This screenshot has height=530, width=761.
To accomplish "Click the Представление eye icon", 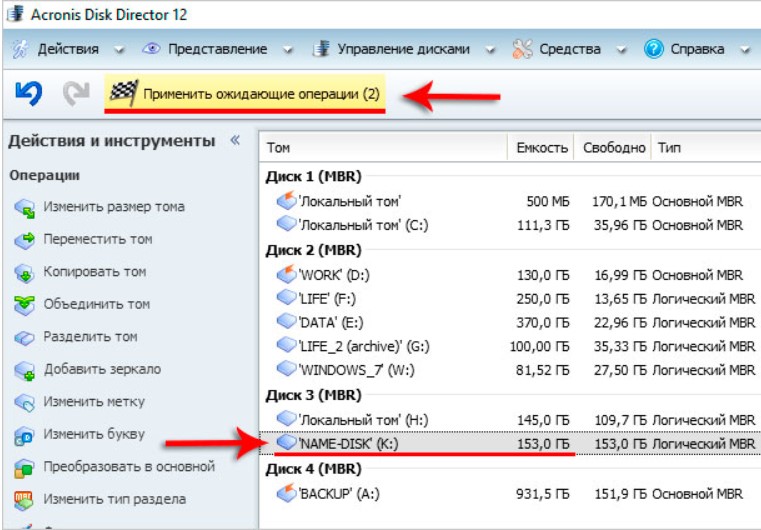I will pos(151,49).
